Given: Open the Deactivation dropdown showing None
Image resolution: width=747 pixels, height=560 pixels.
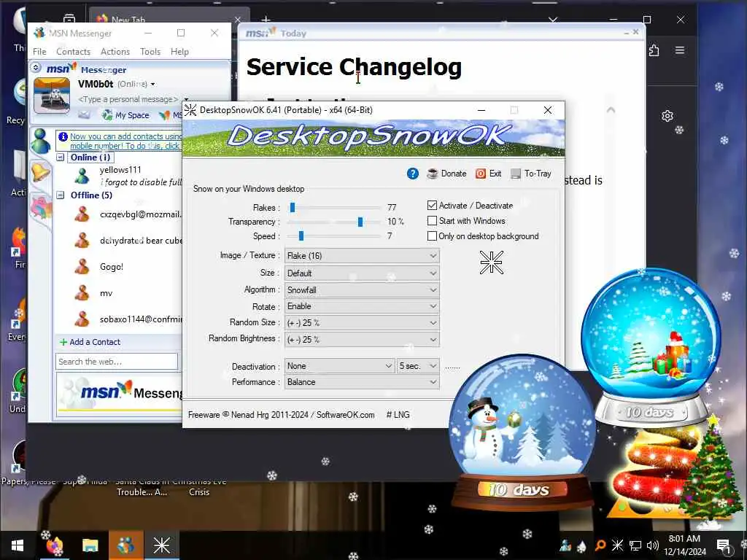Looking at the screenshot, I should point(339,366).
